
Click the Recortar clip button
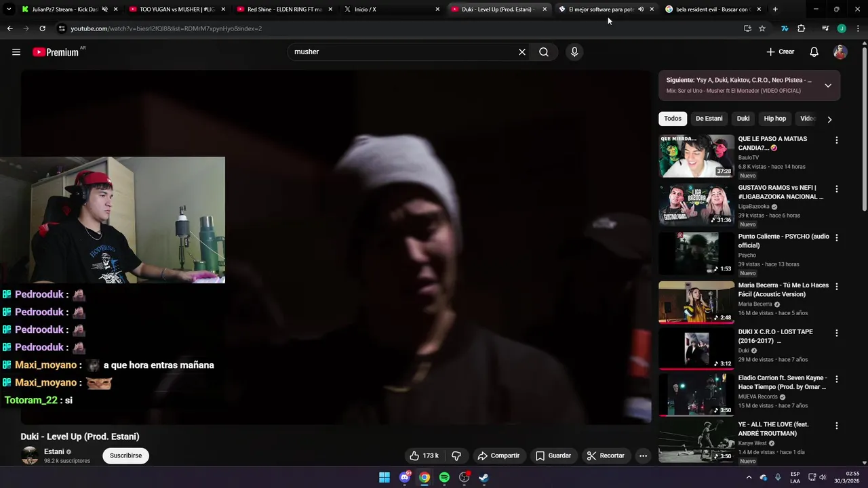click(606, 455)
